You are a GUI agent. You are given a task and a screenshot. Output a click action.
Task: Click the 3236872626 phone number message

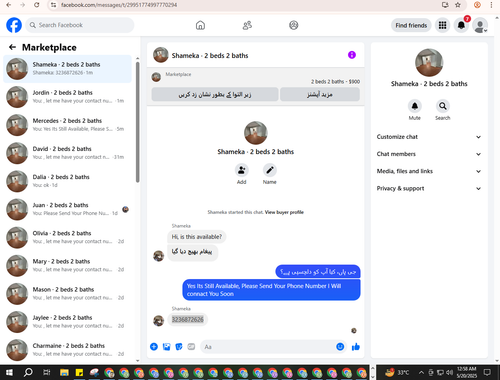click(x=187, y=319)
